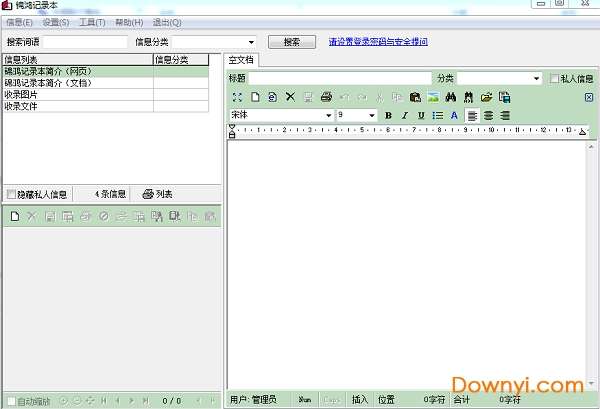Apply italic formatting
600x409 pixels.
coord(405,115)
